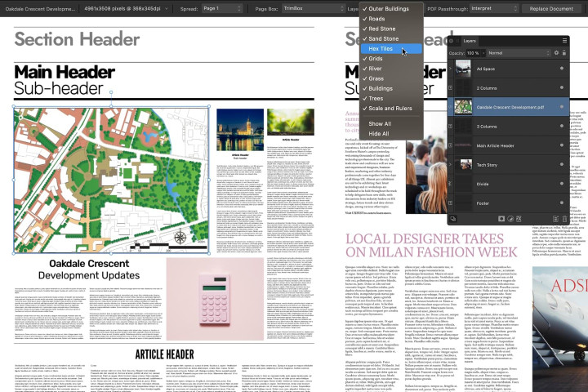Screen dimensions: 588x392
Task: Toggle visibility of Tech Story layer
Action: point(562,164)
